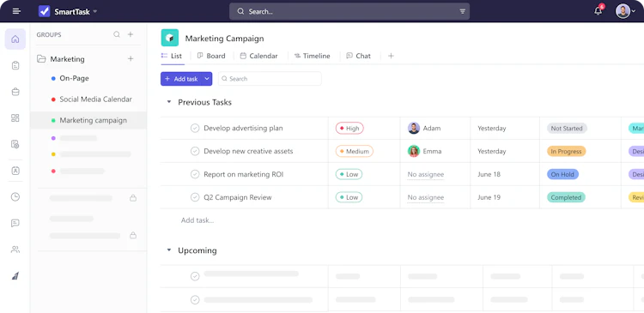Collapse the Previous Tasks section
644x313 pixels.
[x=169, y=102]
